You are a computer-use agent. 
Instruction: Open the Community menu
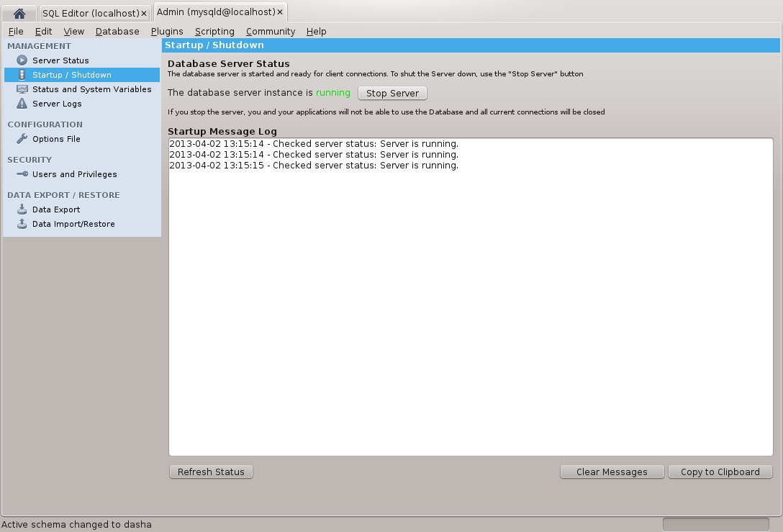[271, 32]
